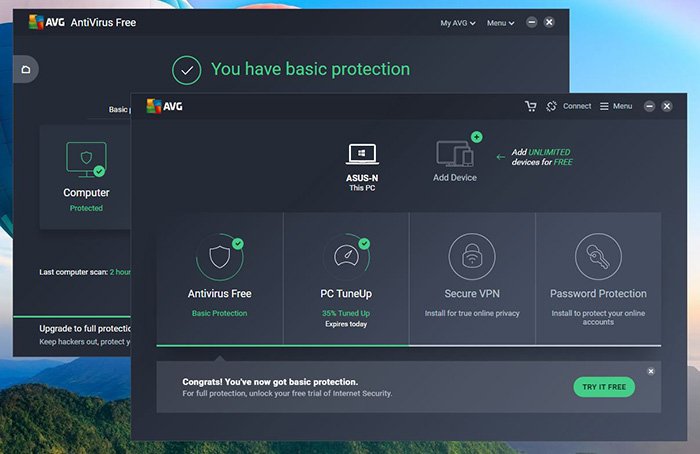Click the 'Add UNLIMITED devices for FREE' text
This screenshot has height=454, width=700.
tap(542, 157)
